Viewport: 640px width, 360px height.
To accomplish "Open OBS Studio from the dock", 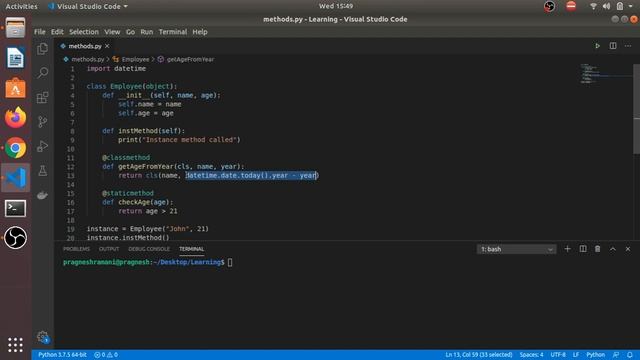I will click(x=16, y=238).
